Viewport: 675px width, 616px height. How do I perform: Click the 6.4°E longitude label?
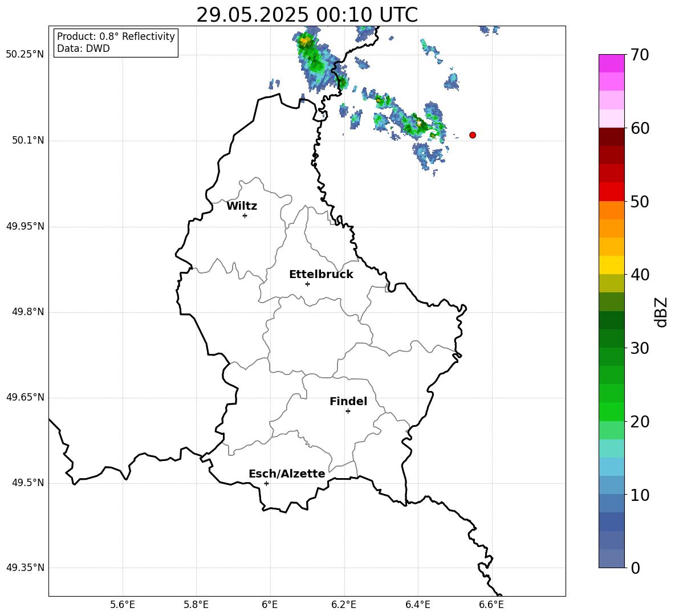[417, 605]
